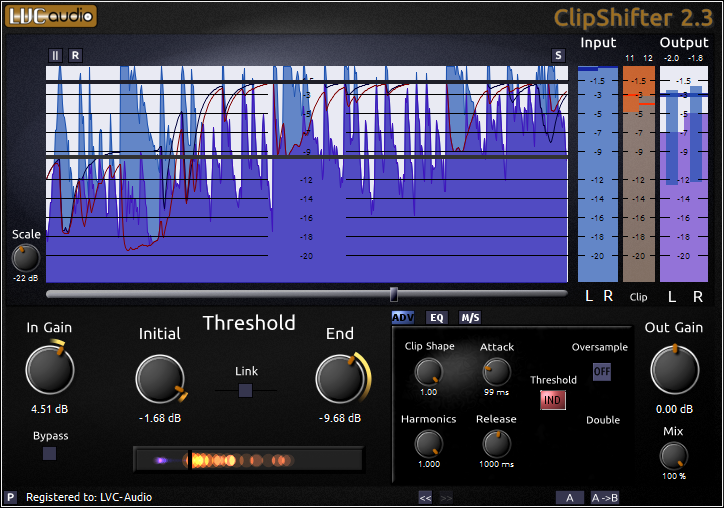The height and width of the screenshot is (508, 724).
Task: Toggle the red IND threshold button
Action: click(553, 400)
